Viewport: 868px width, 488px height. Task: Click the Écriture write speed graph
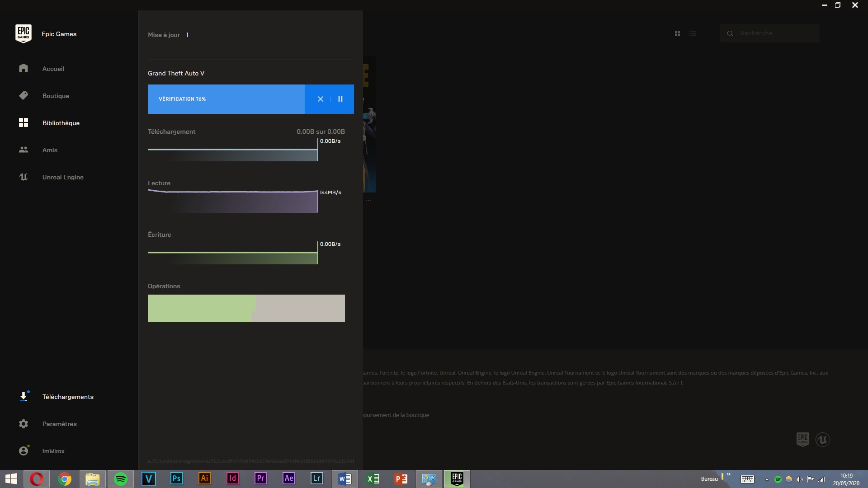click(x=233, y=253)
